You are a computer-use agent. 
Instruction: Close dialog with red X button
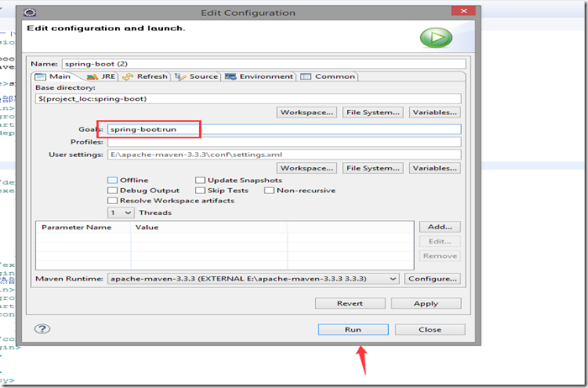tap(464, 11)
